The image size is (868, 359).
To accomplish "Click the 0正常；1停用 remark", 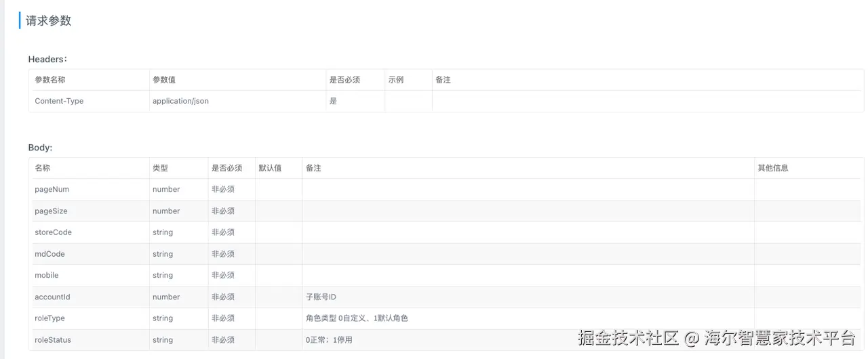I will [x=329, y=339].
